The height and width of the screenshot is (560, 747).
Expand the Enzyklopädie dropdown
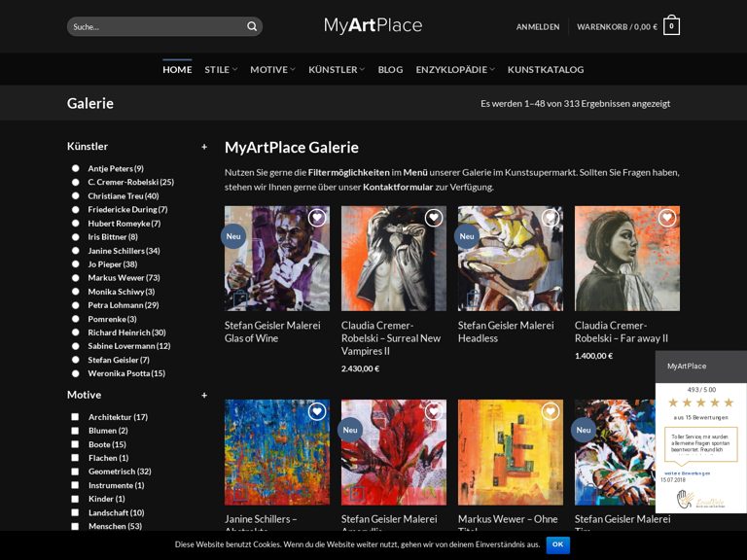[x=455, y=70]
